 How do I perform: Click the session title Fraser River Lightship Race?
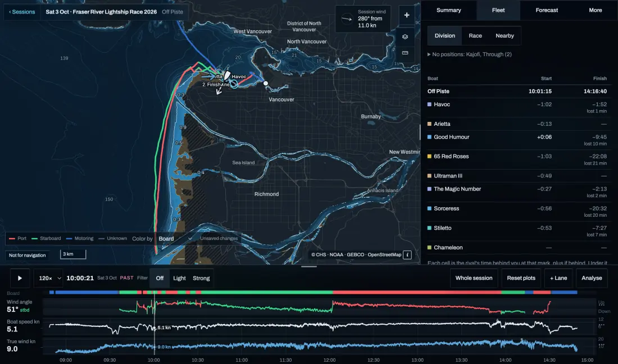(x=101, y=12)
